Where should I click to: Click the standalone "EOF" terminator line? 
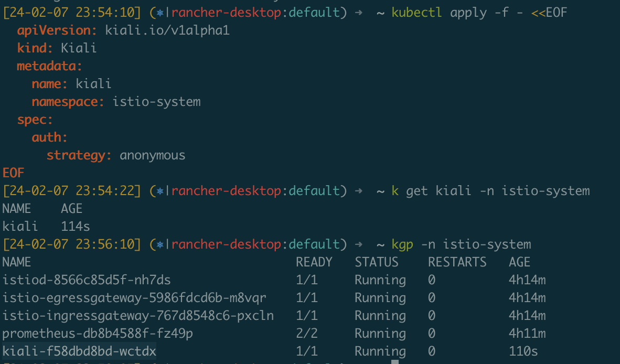(x=14, y=173)
